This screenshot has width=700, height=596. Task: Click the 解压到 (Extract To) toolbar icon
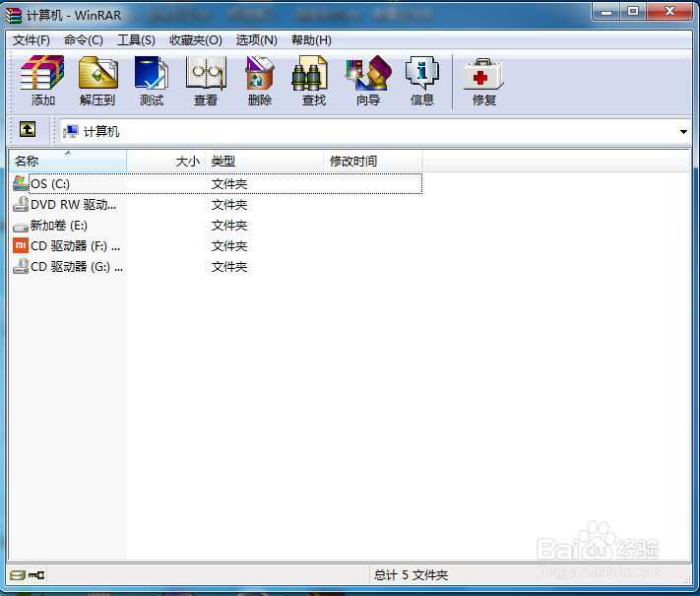97,72
